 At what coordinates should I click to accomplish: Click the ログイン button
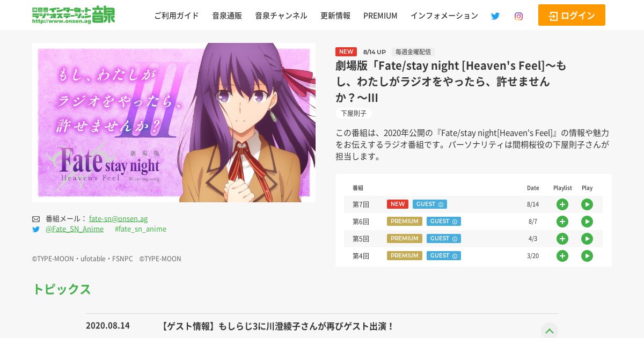point(572,15)
